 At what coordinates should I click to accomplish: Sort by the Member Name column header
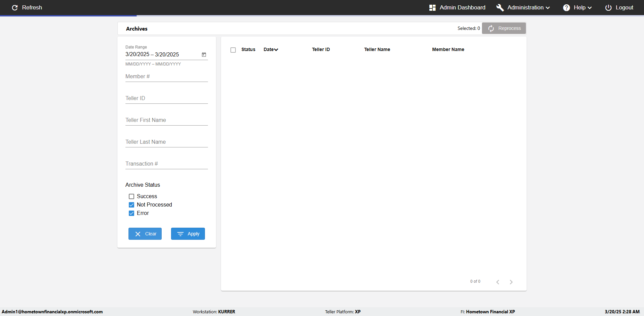[448, 49]
